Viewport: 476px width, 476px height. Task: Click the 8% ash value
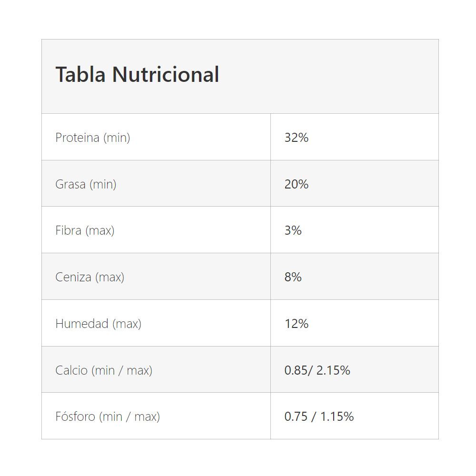click(x=293, y=277)
